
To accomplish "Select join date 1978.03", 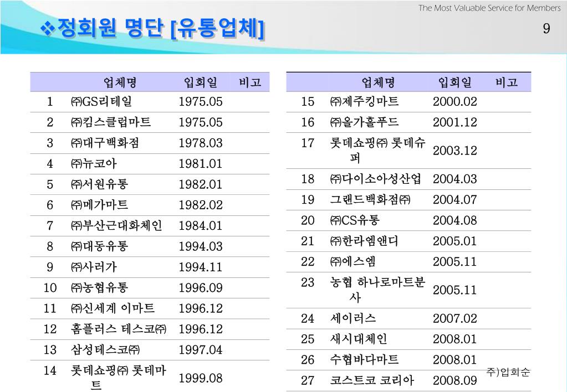I will [x=201, y=143].
